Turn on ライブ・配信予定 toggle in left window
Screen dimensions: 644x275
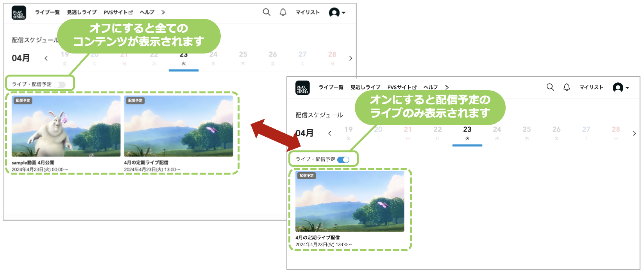click(x=60, y=84)
